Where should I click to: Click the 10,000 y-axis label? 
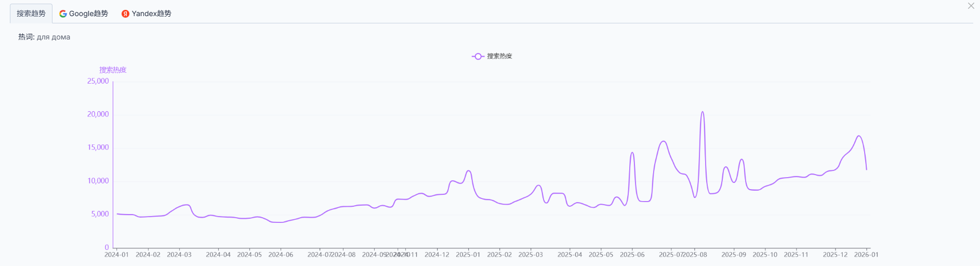coord(98,181)
